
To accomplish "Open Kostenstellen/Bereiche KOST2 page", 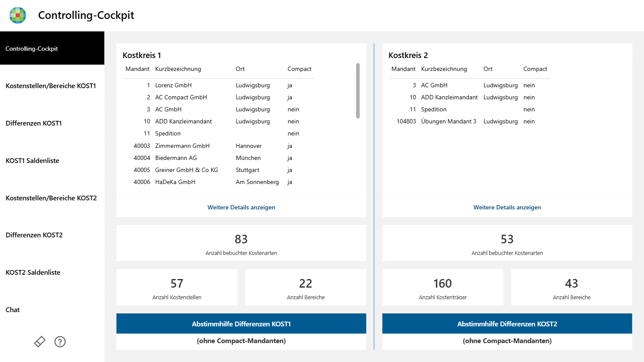I will tap(52, 198).
